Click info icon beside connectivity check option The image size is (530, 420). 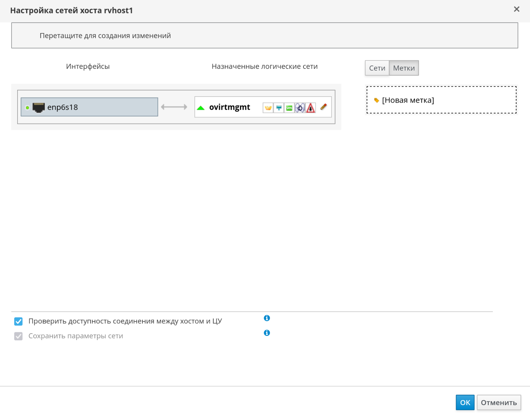[267, 318]
